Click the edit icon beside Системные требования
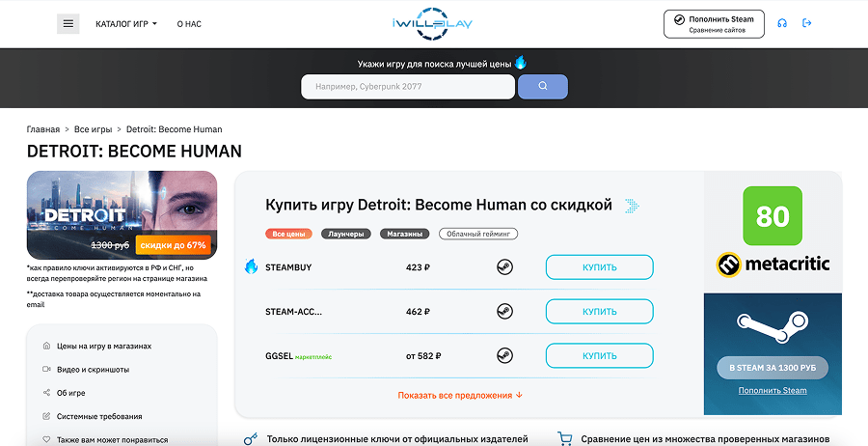868x446 pixels. 46,416
